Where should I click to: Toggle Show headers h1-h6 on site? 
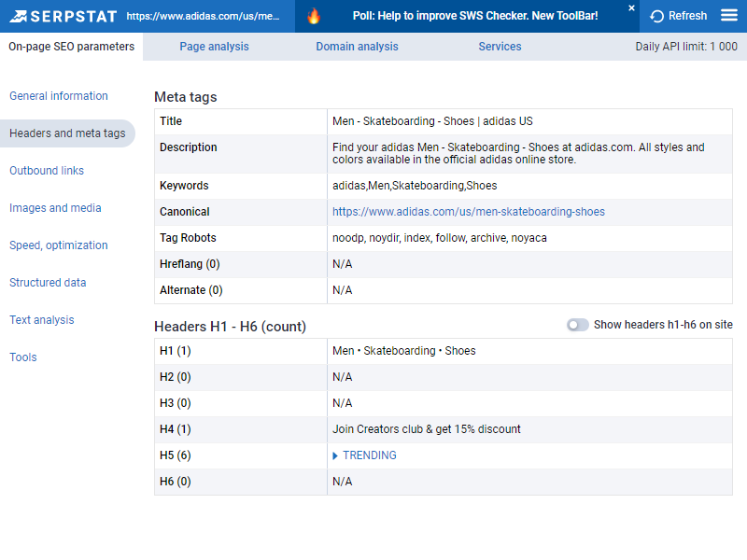[x=577, y=325]
